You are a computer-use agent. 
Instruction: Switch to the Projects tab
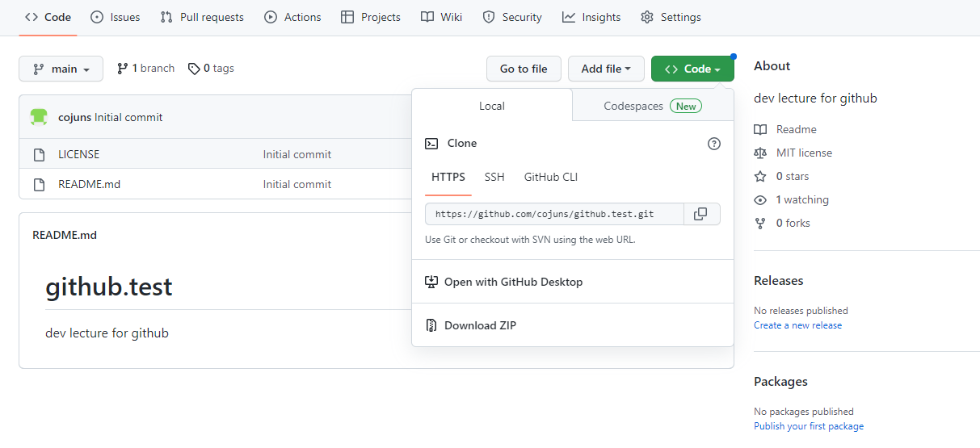tap(371, 17)
